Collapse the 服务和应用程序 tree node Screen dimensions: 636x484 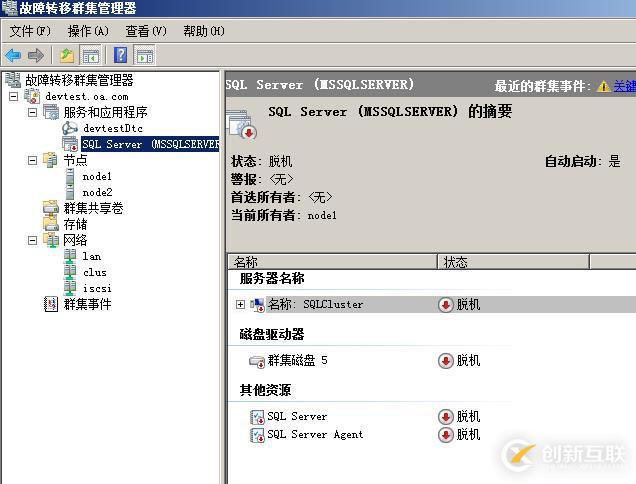32,112
